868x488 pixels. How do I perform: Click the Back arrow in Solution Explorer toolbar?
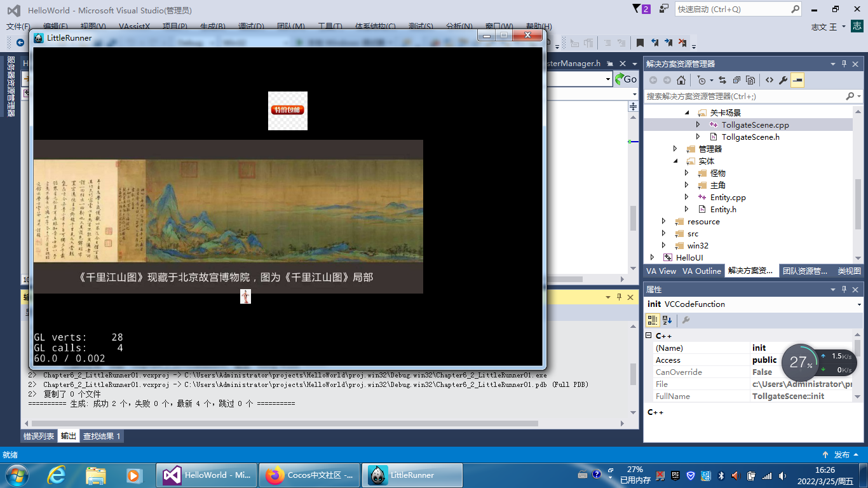point(653,80)
